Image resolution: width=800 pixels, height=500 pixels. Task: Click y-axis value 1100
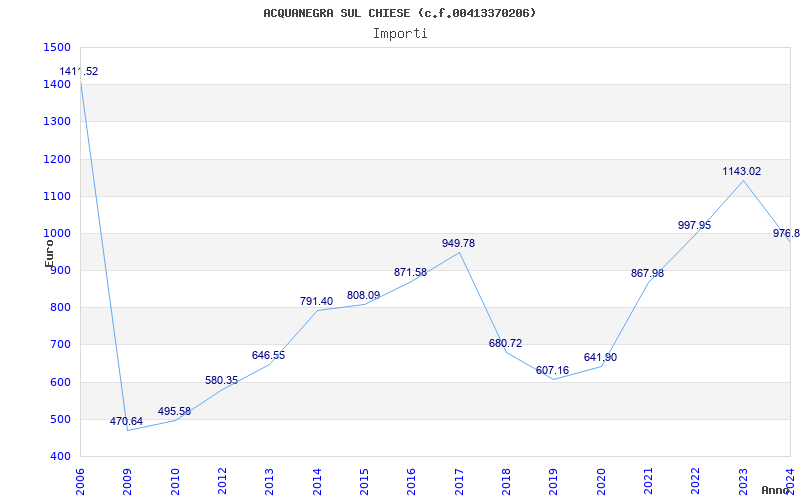pyautogui.click(x=57, y=196)
